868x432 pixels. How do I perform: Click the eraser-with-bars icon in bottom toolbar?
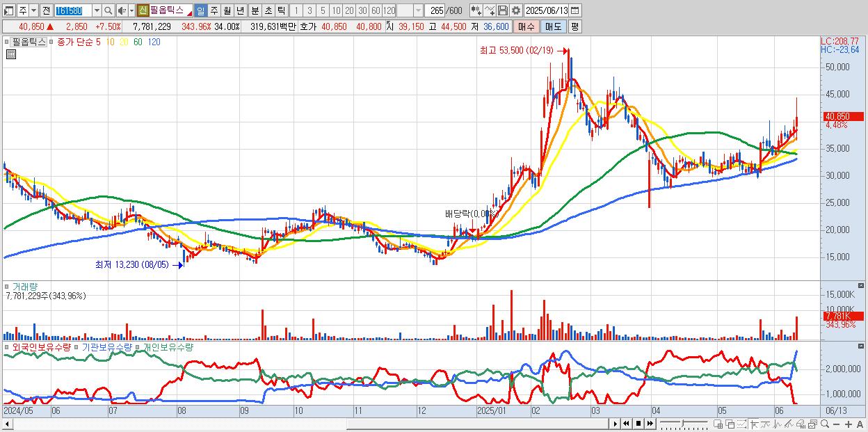point(801,424)
